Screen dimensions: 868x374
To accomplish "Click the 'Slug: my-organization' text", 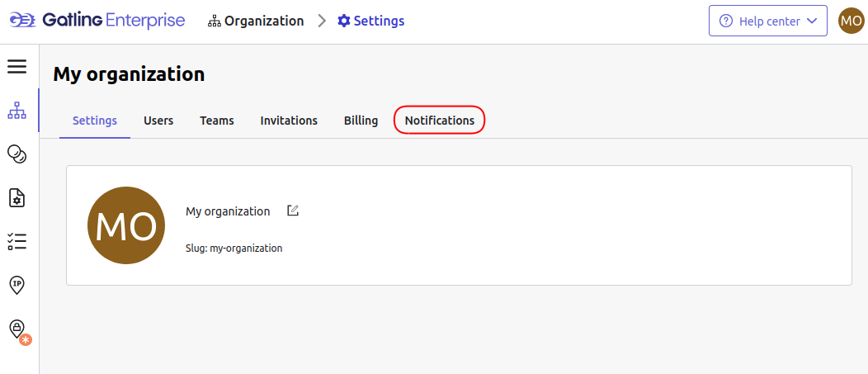I will pyautogui.click(x=234, y=249).
